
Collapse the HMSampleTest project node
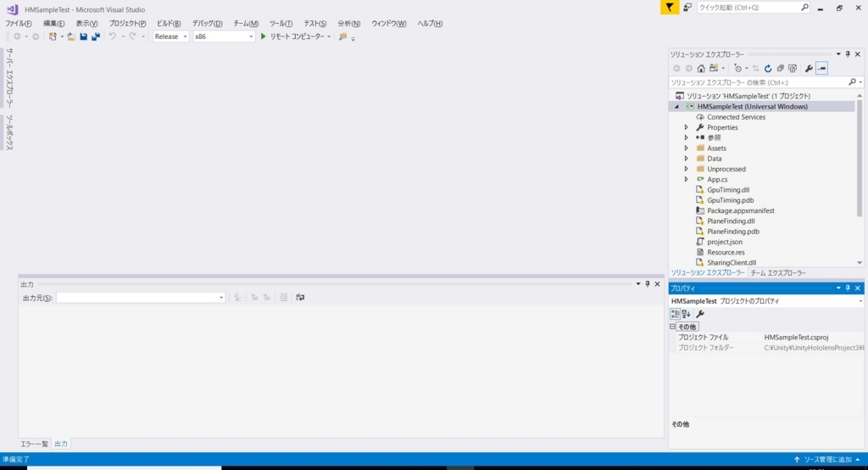click(676, 106)
